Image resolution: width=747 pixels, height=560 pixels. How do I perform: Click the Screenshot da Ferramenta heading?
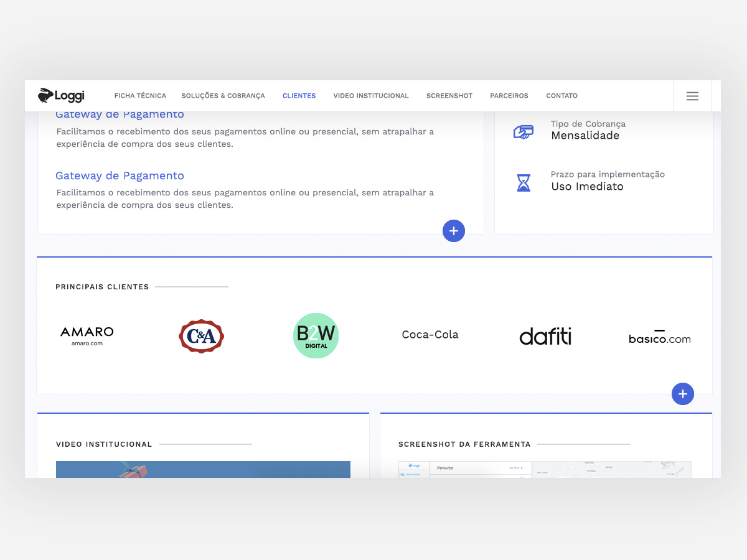(464, 444)
